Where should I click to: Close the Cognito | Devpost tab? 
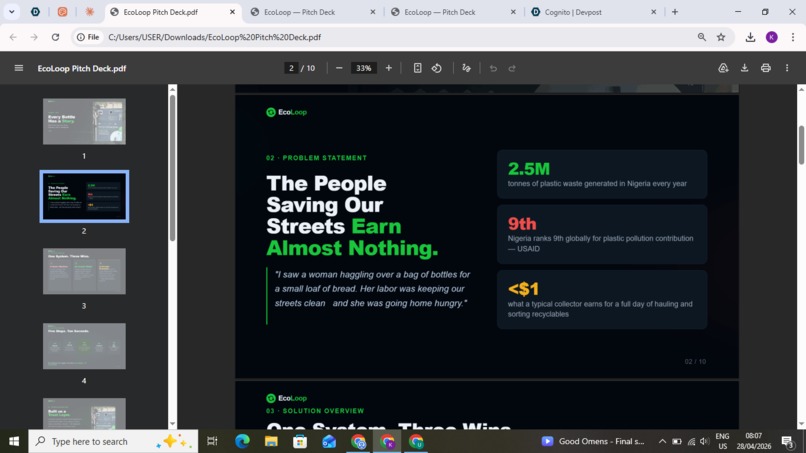coord(654,12)
